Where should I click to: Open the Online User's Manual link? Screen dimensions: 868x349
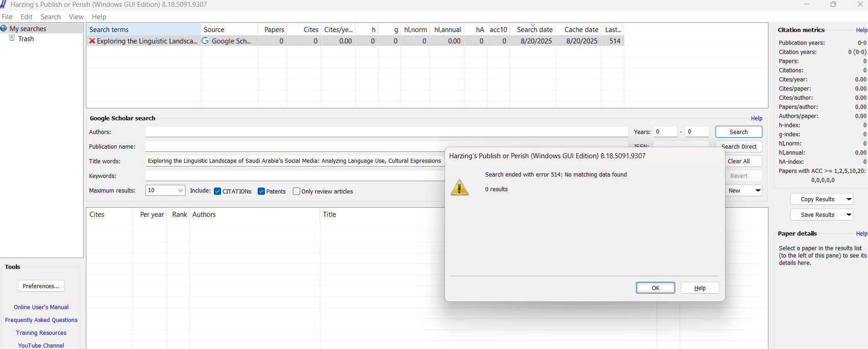41,307
